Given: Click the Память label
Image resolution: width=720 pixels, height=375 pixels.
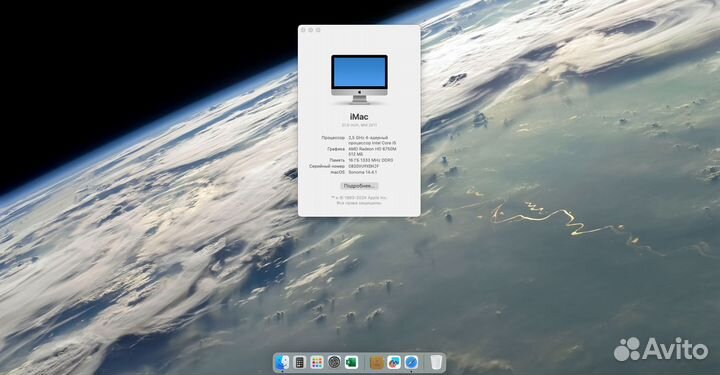Looking at the screenshot, I should (x=338, y=160).
